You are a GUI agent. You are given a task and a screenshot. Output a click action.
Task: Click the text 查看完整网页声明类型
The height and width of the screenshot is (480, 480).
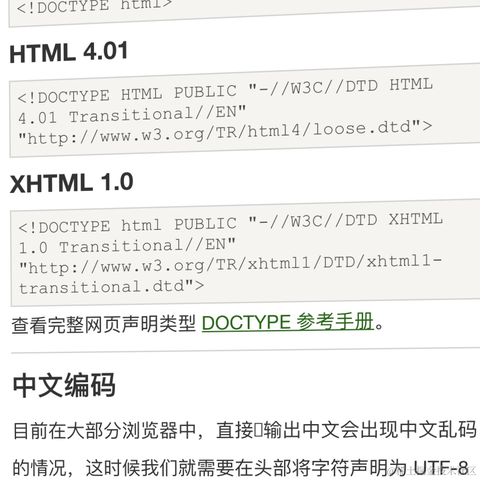(104, 324)
